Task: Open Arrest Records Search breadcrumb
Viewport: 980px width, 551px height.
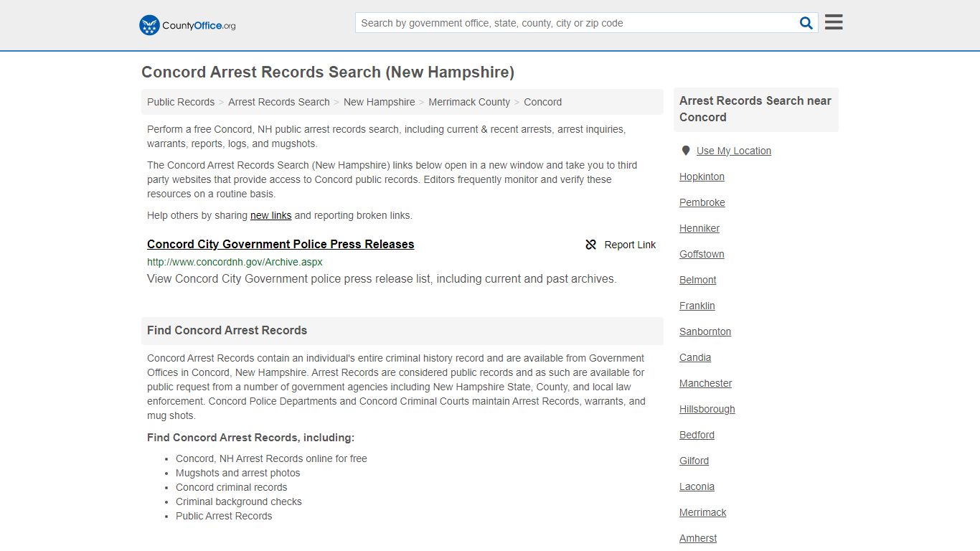Action: point(279,102)
